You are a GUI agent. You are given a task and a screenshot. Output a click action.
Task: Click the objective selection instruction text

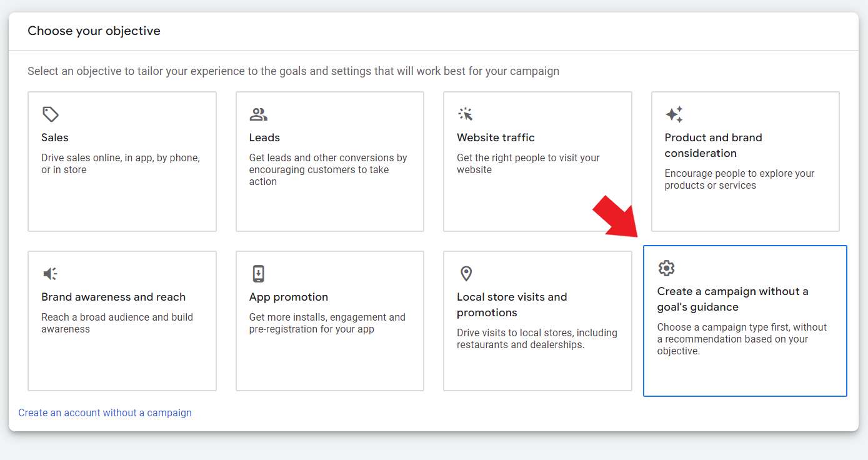pos(292,71)
